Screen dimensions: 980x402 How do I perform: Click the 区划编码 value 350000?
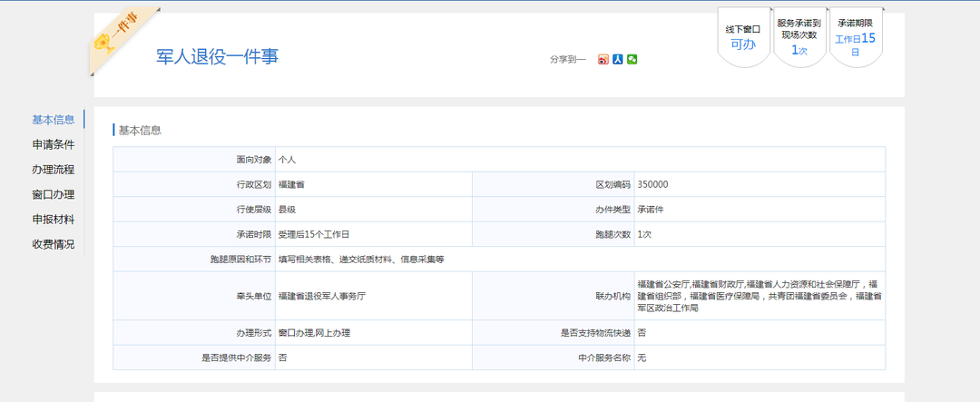pos(652,184)
